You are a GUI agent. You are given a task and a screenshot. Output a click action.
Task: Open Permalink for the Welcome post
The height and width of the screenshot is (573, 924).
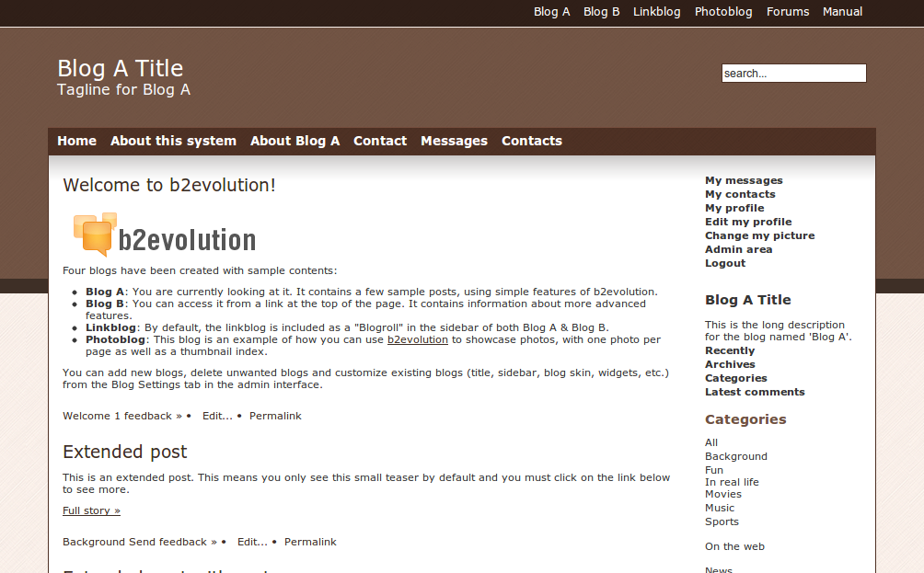tap(275, 416)
